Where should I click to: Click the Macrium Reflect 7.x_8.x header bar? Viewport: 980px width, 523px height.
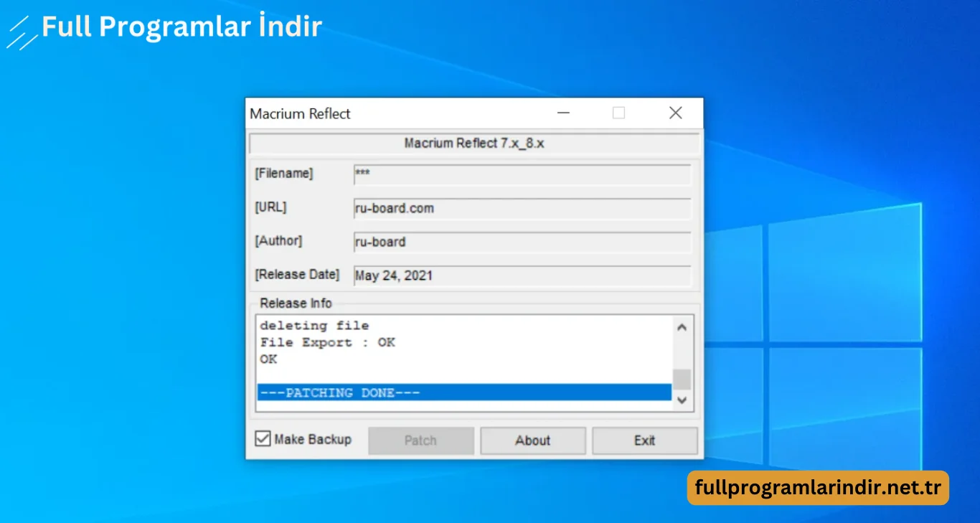click(474, 143)
